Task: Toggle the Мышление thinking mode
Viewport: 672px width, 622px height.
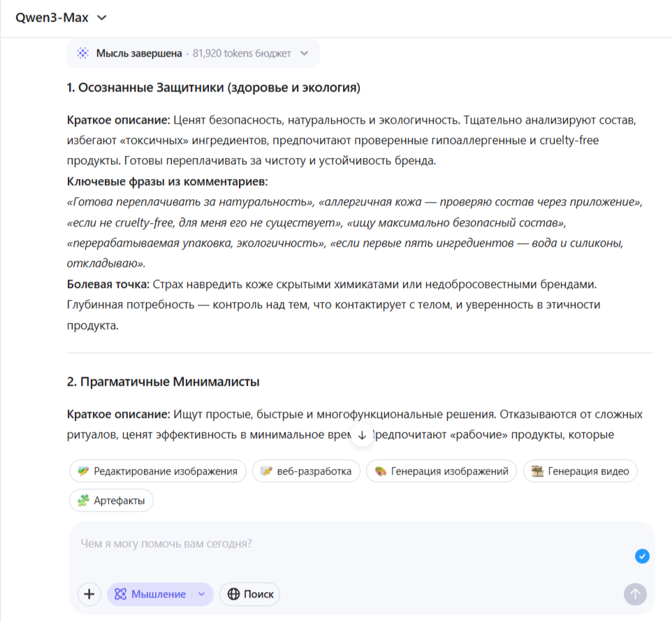Action: tap(151, 594)
